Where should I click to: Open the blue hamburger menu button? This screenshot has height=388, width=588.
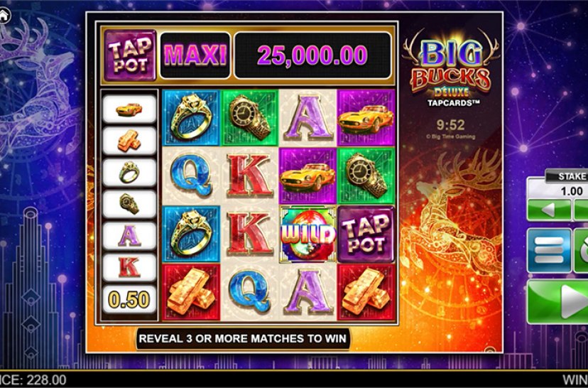click(x=549, y=250)
